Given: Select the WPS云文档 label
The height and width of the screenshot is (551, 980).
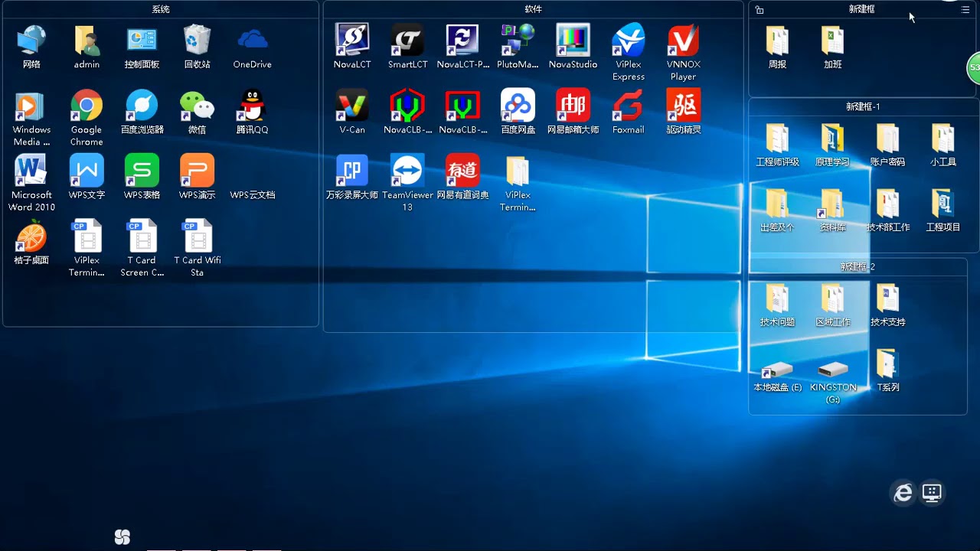Looking at the screenshot, I should point(252,195).
